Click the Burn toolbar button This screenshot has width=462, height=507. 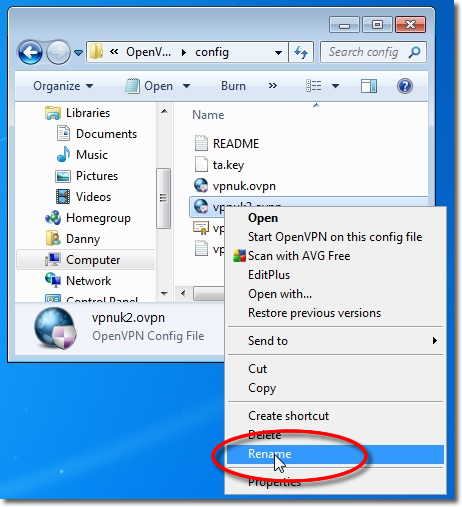pyautogui.click(x=233, y=86)
